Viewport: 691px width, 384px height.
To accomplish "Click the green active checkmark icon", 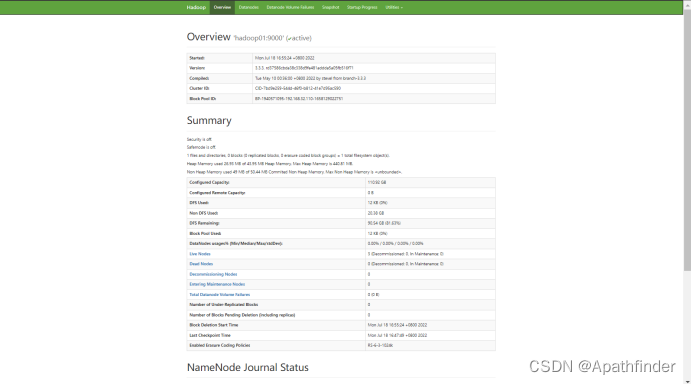I will pos(290,39).
